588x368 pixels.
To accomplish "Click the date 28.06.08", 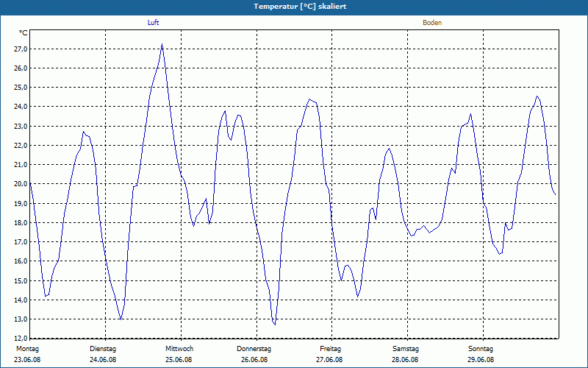I will tap(405, 360).
